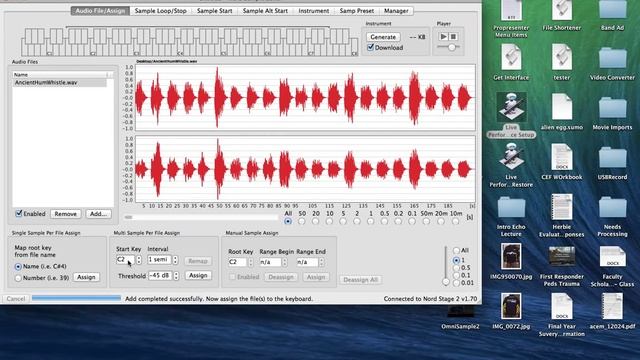Step the Start Key value
Screen dimensions: 640x360
(x=139, y=260)
